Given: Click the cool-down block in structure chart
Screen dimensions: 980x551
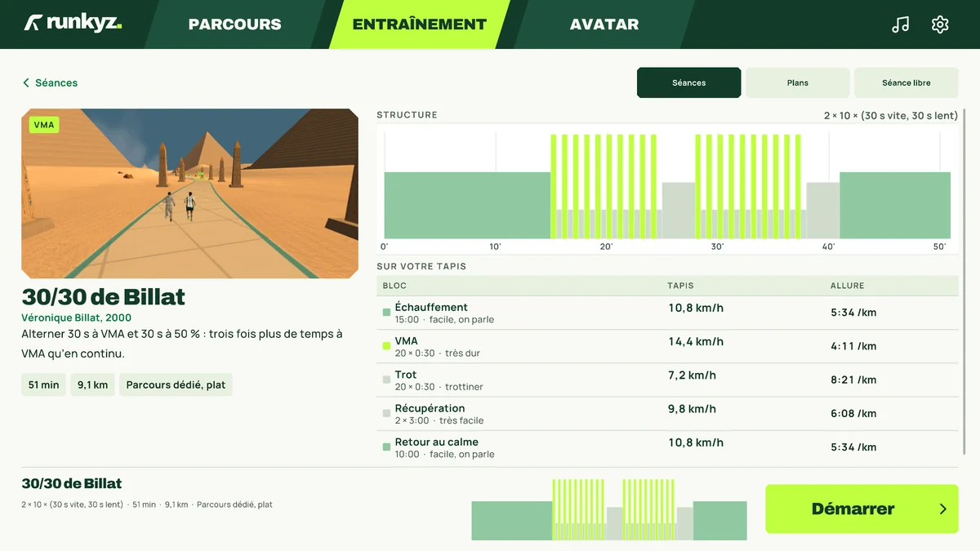Looking at the screenshot, I should tap(895, 205).
